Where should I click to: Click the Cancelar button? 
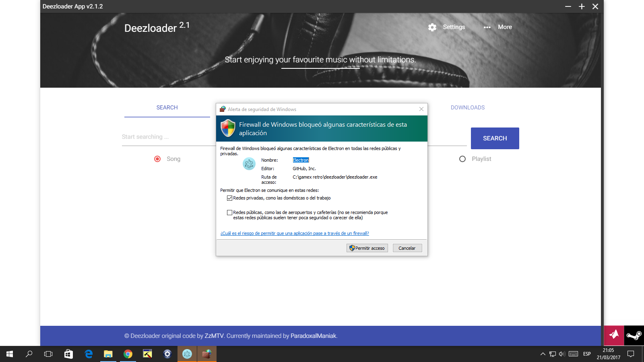(x=407, y=248)
